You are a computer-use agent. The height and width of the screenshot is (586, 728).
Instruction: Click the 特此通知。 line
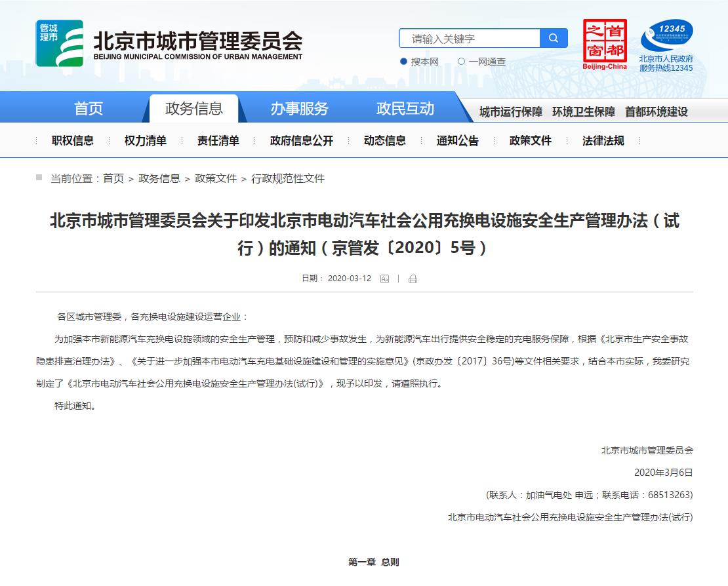(x=75, y=406)
